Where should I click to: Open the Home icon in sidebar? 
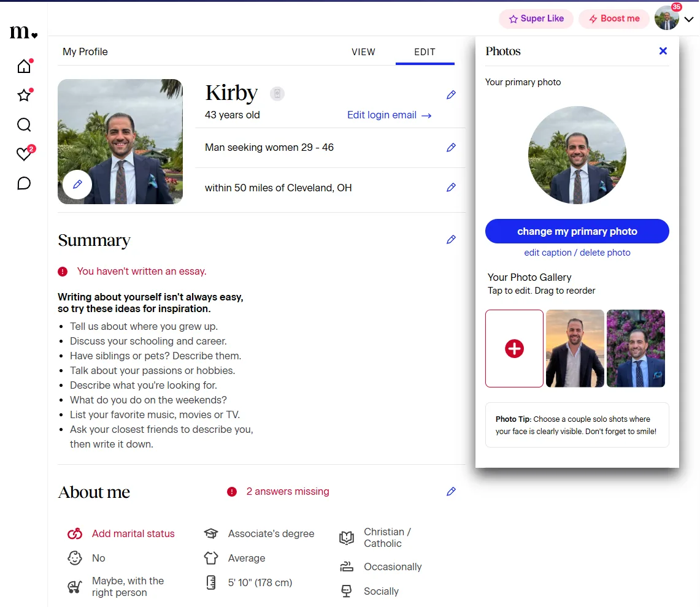tap(24, 66)
